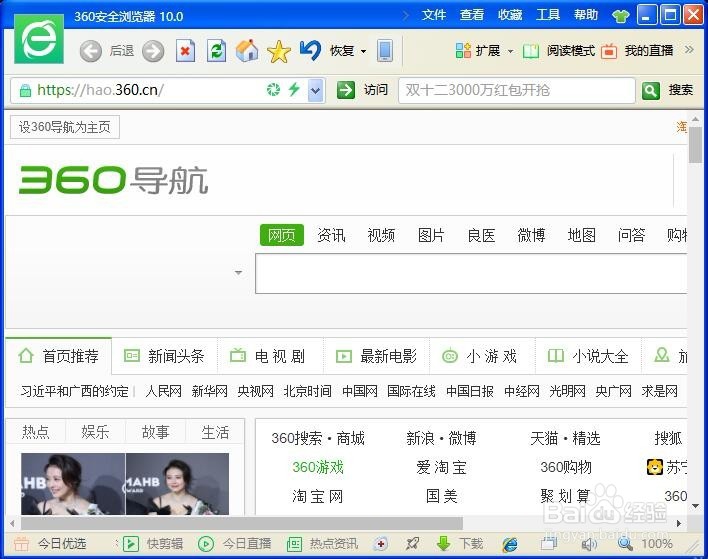Open Today's Picks (今日优选) in status bar

(50, 544)
